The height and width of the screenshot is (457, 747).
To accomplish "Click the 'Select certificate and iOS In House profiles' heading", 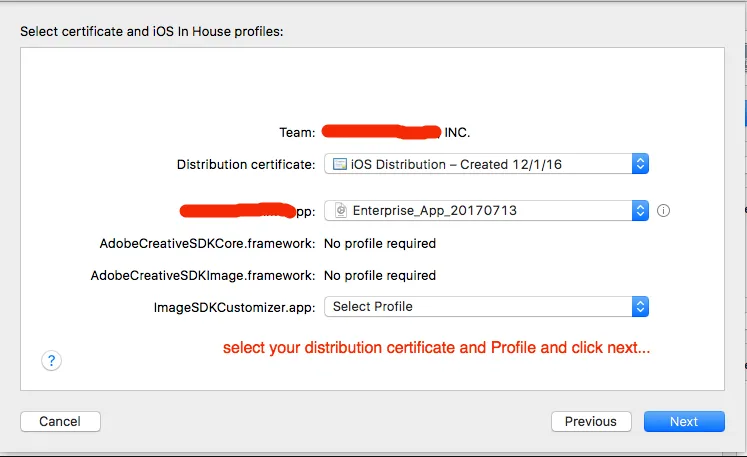I will point(152,32).
